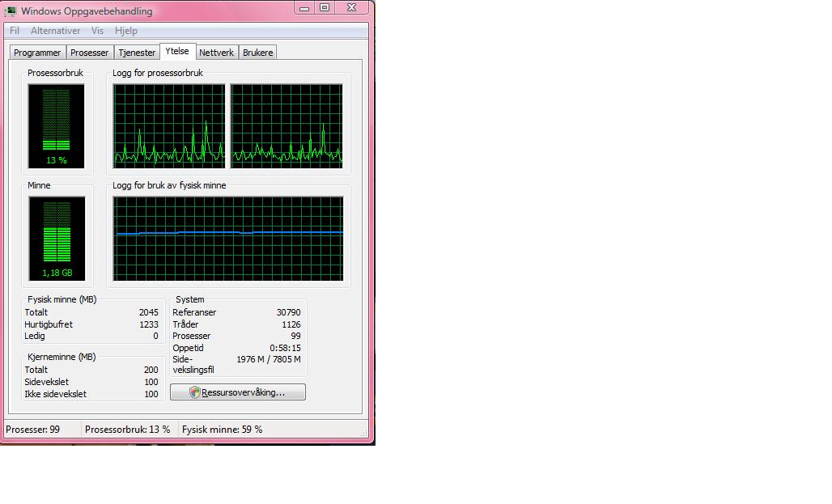Switch to the Nettverk tab

point(216,53)
